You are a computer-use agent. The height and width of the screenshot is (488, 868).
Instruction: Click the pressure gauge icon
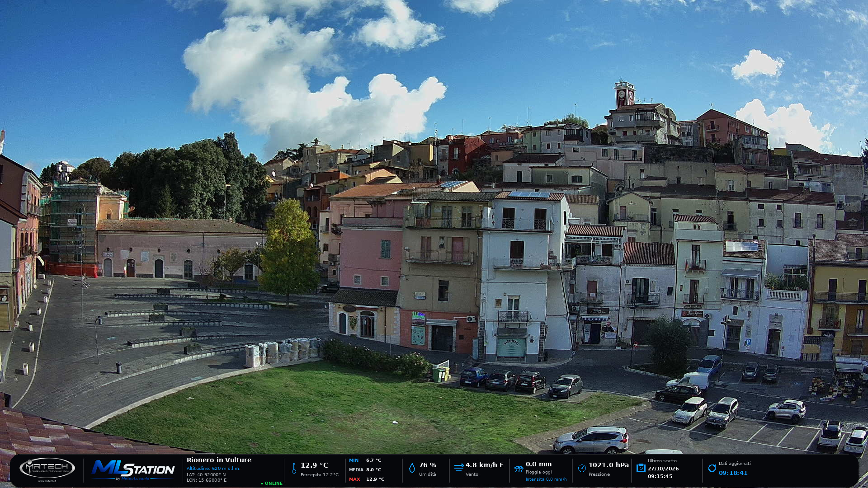coord(582,468)
